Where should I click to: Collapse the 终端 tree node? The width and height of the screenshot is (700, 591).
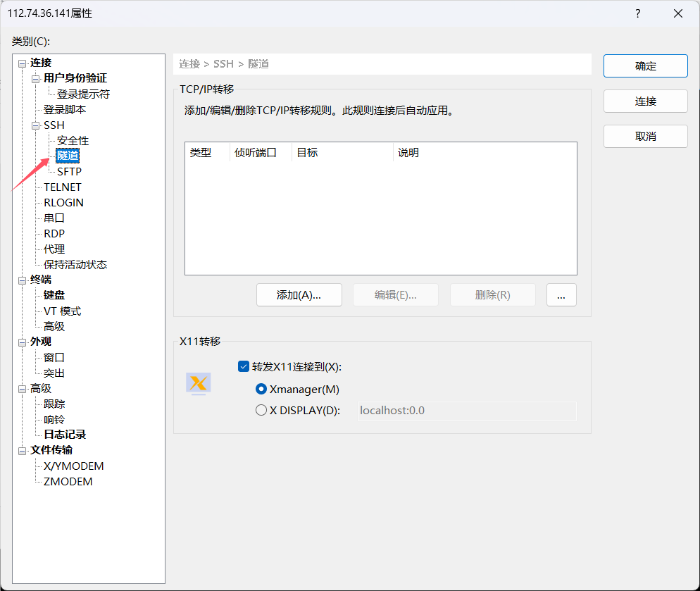[22, 280]
